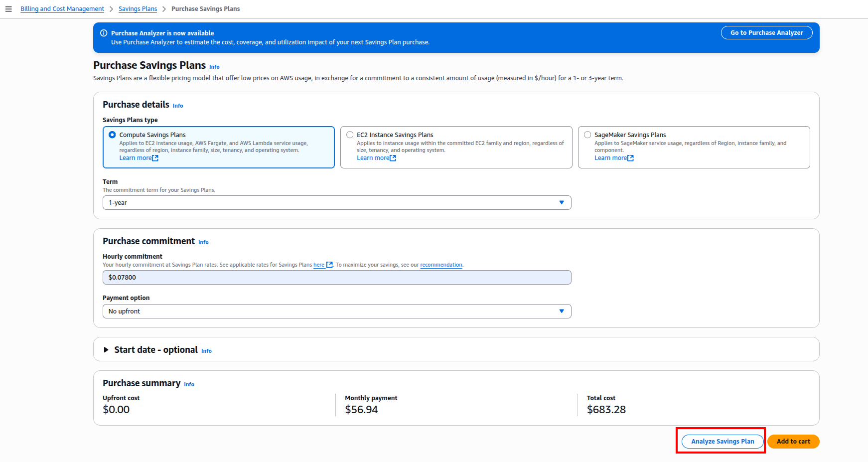Navigate to Billing and Cost Management breadcrumb
Image resolution: width=868 pixels, height=462 pixels.
coord(62,8)
